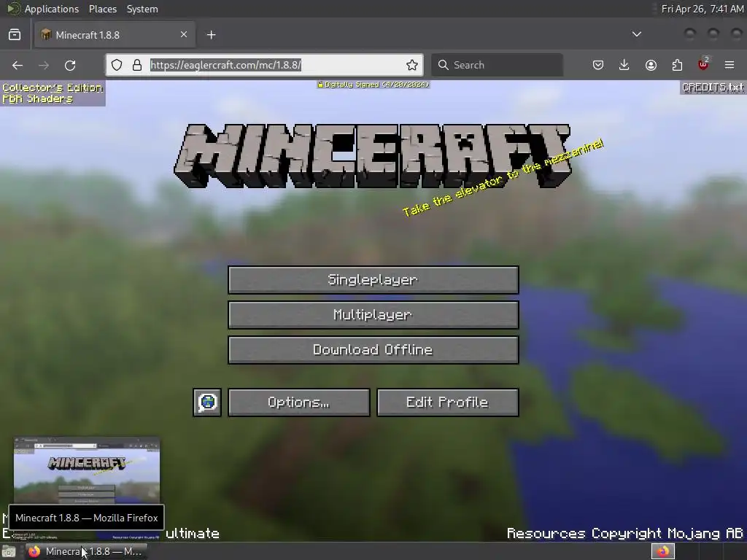
Task: Open a new tab with plus
Action: click(x=212, y=35)
